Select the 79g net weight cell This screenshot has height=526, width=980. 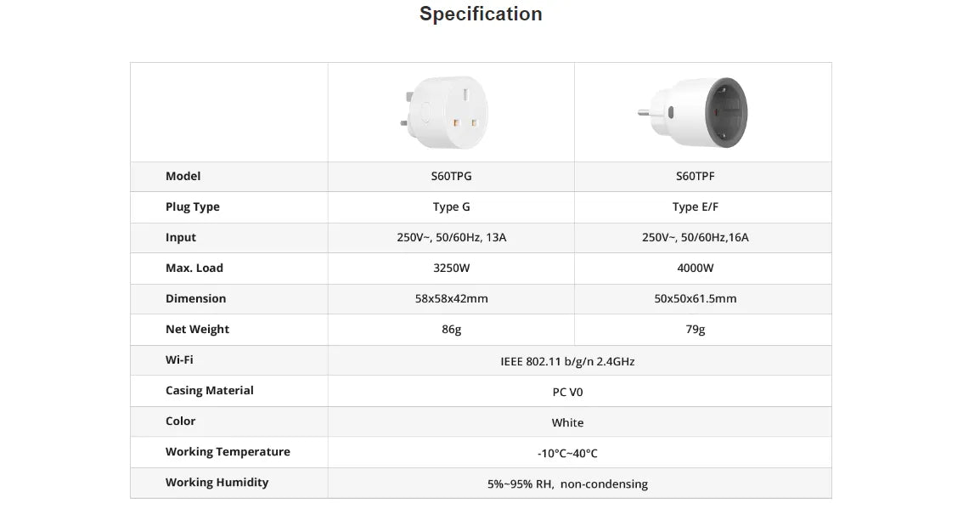coord(696,330)
